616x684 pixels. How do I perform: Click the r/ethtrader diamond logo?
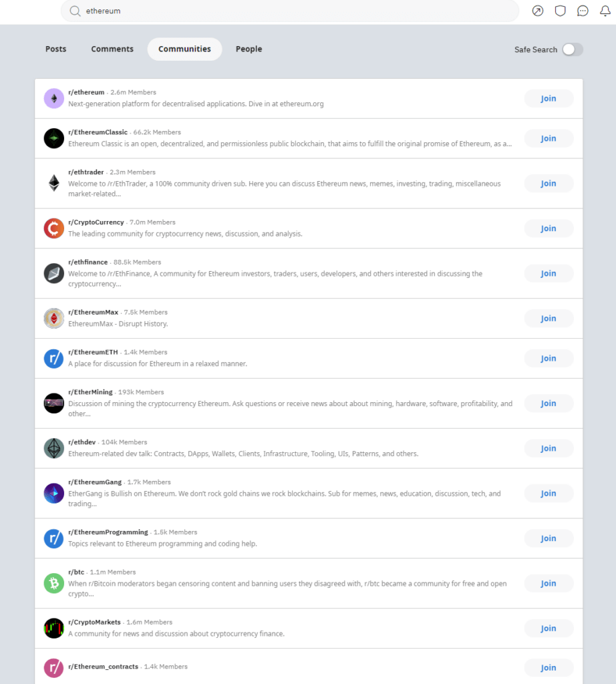coord(53,183)
